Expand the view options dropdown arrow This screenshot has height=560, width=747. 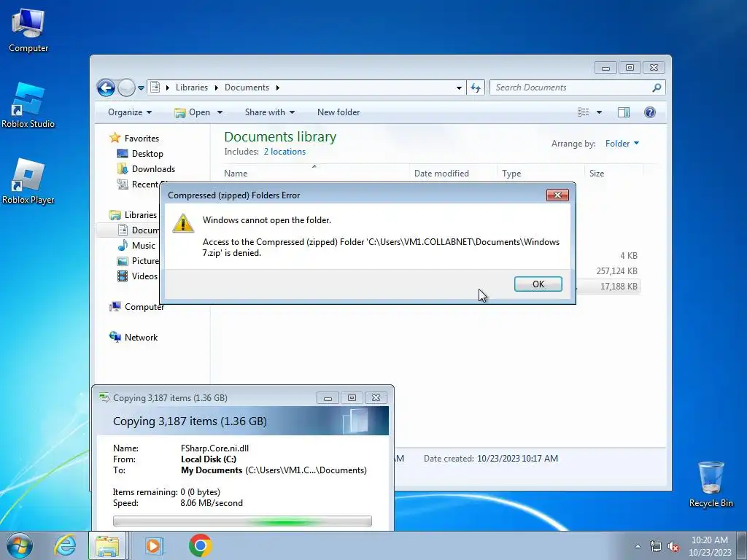point(600,112)
